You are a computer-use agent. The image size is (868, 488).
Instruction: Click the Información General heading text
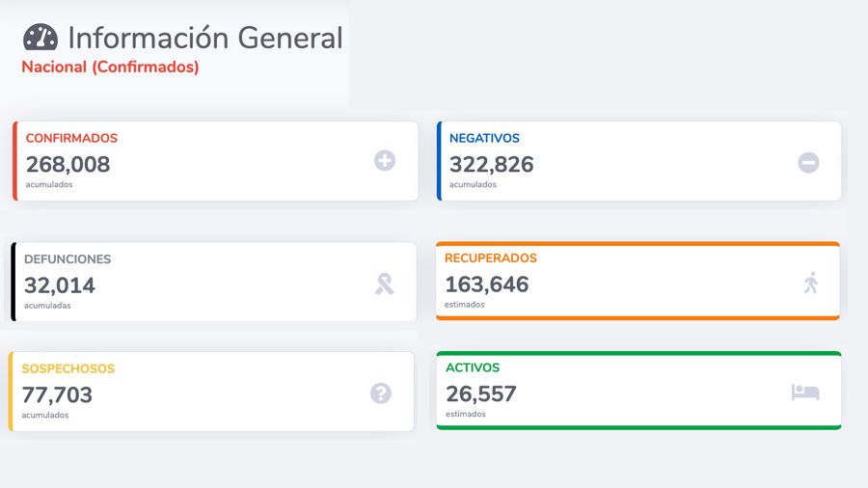(x=204, y=38)
